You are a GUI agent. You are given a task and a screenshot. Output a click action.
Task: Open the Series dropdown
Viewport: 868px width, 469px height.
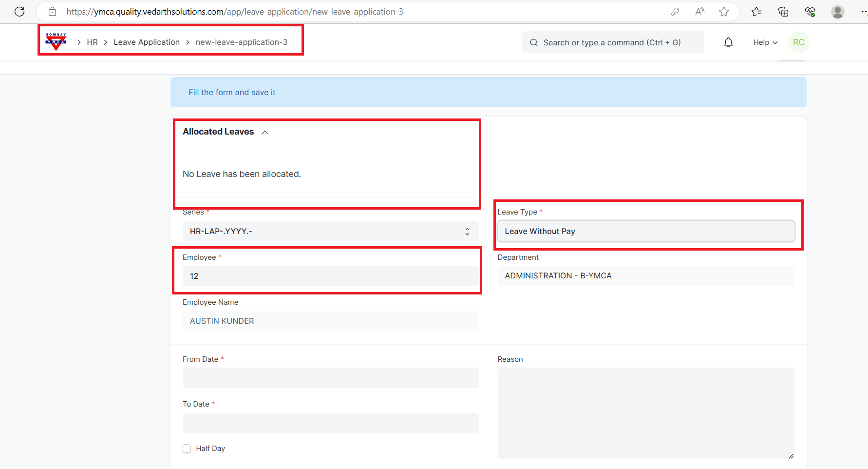tap(330, 231)
